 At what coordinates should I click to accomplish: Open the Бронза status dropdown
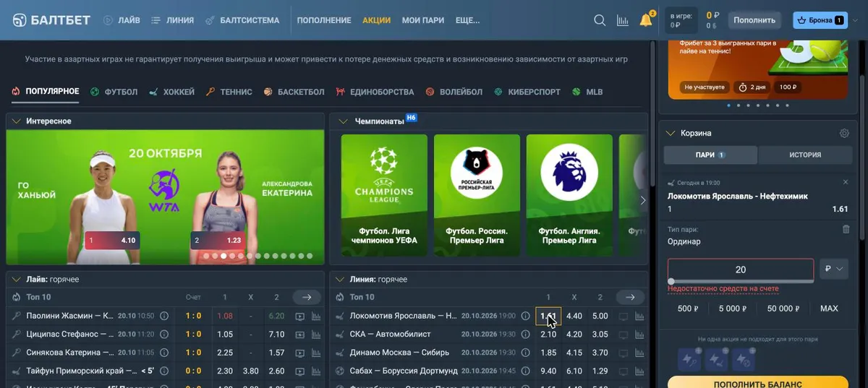coord(820,20)
